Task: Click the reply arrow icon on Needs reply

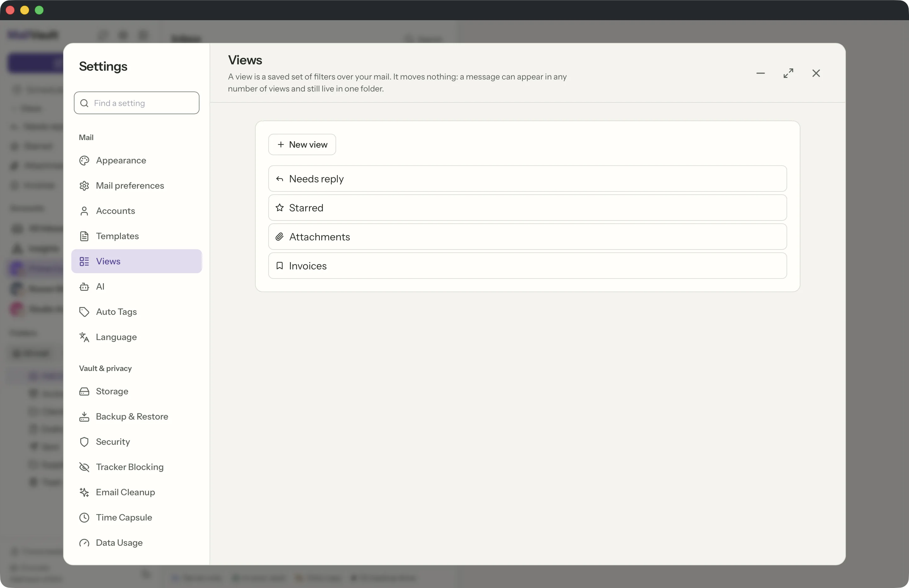Action: pyautogui.click(x=280, y=179)
